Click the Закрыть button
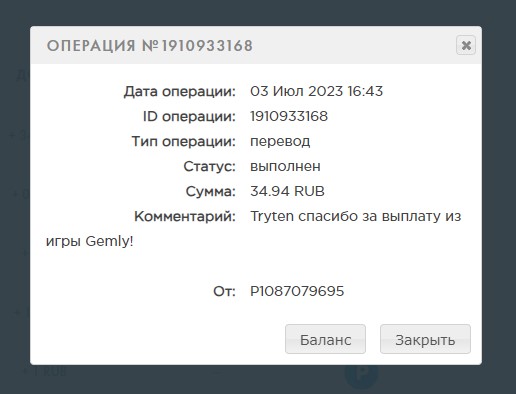This screenshot has height=394, width=516. 425,339
